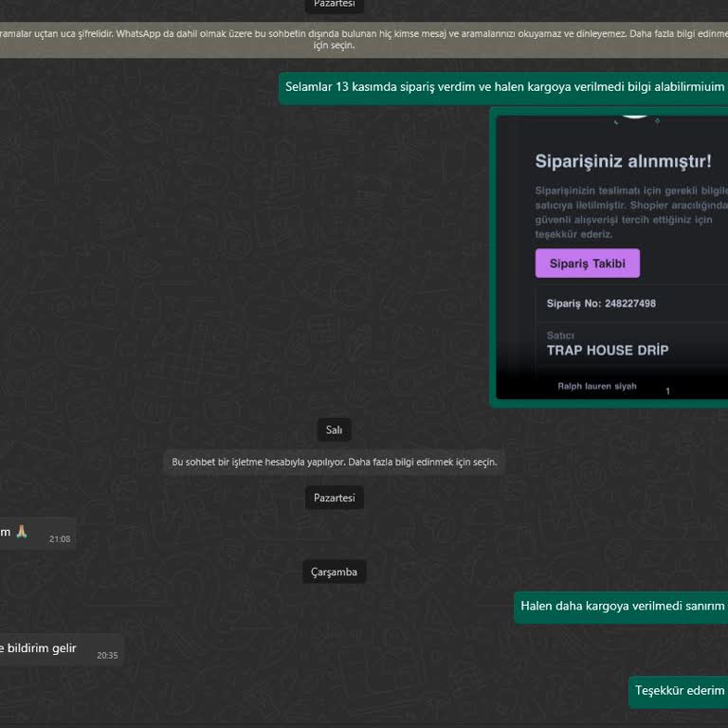Click the 20:35 message timestamp

point(107,656)
